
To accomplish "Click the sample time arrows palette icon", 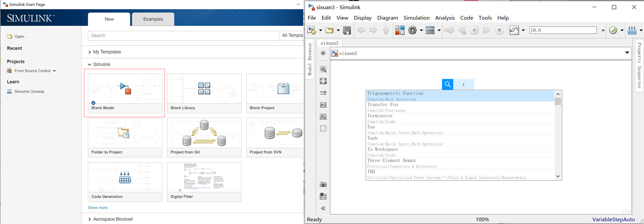I will (323, 93).
